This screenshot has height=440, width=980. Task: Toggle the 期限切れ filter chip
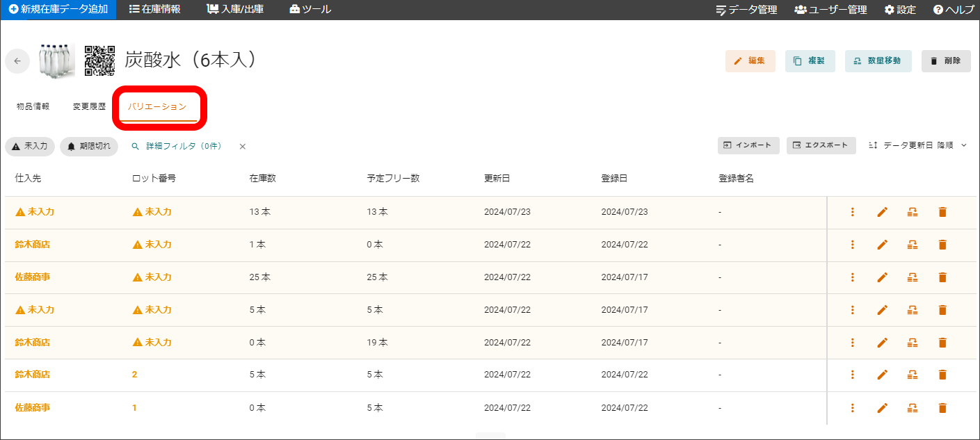click(89, 147)
